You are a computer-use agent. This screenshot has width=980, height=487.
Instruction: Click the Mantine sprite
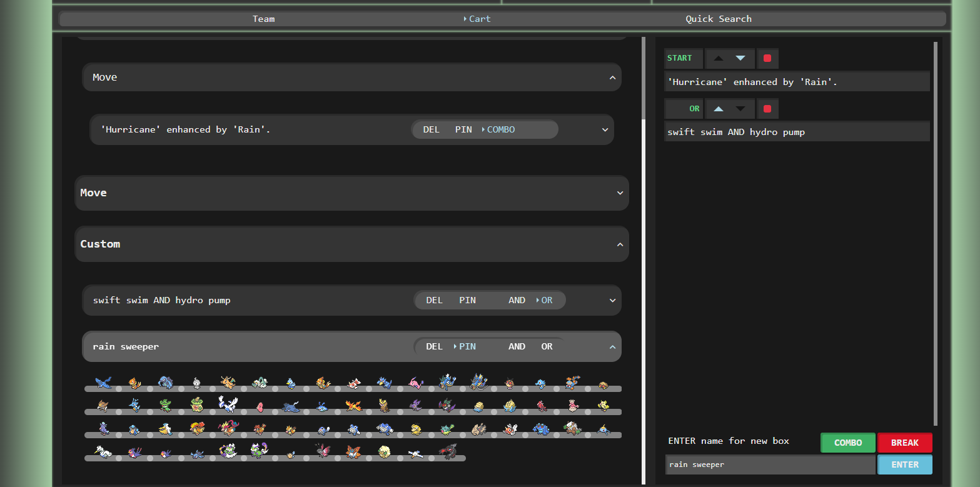(291, 406)
